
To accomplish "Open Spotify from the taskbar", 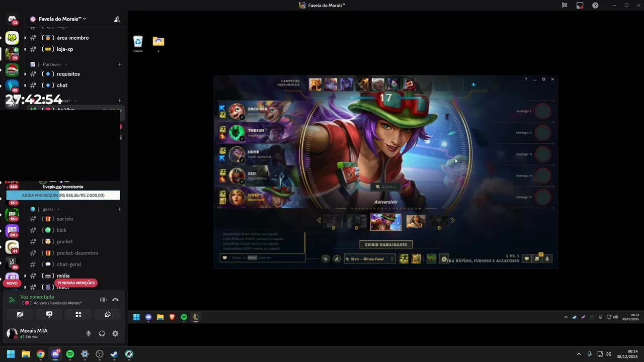I will [x=70, y=354].
